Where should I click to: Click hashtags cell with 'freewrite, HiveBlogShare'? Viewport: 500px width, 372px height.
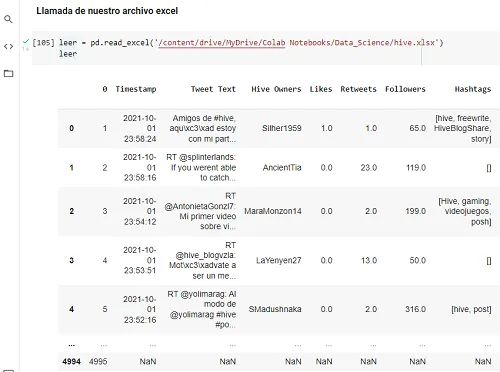pyautogui.click(x=463, y=128)
